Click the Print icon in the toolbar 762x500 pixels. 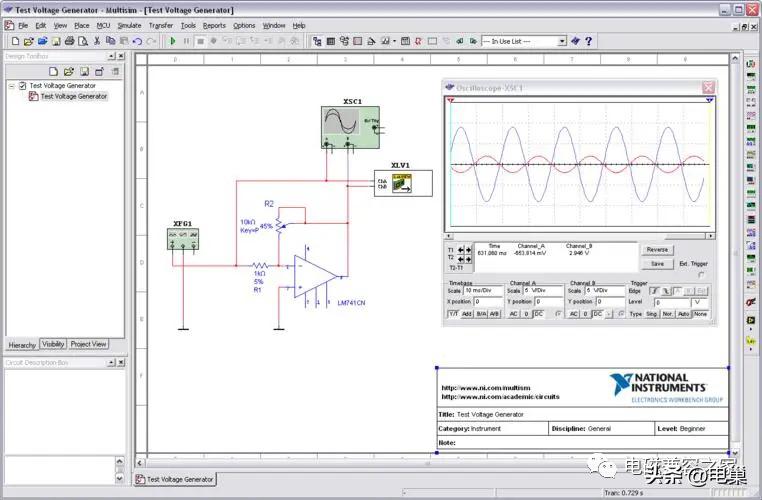[69, 41]
